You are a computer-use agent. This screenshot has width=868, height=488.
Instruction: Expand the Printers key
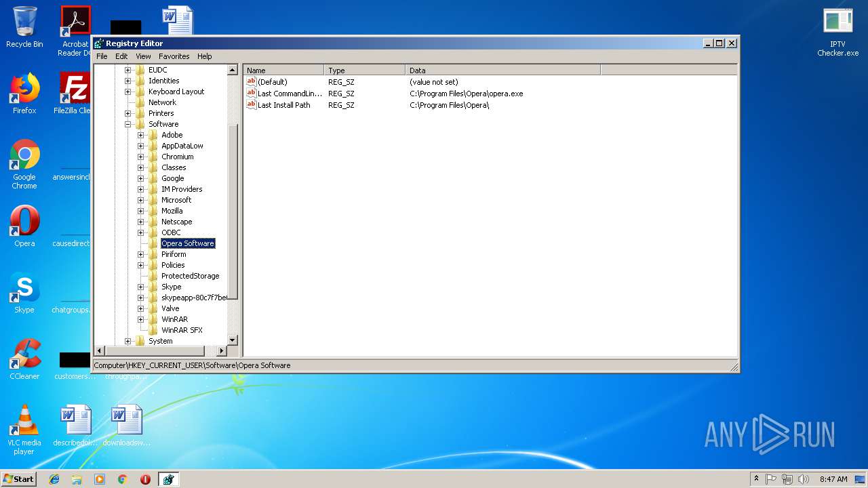point(127,113)
